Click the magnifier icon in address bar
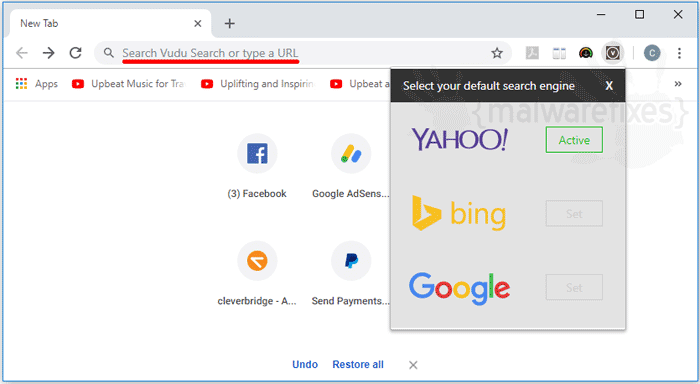Image resolution: width=700 pixels, height=384 pixels. 108,53
